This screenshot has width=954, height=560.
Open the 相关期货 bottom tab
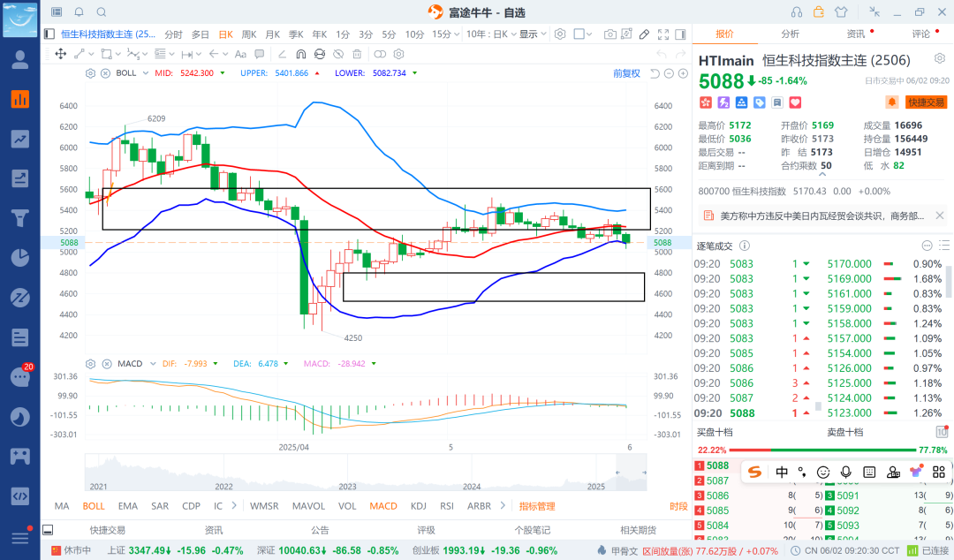pyautogui.click(x=639, y=530)
